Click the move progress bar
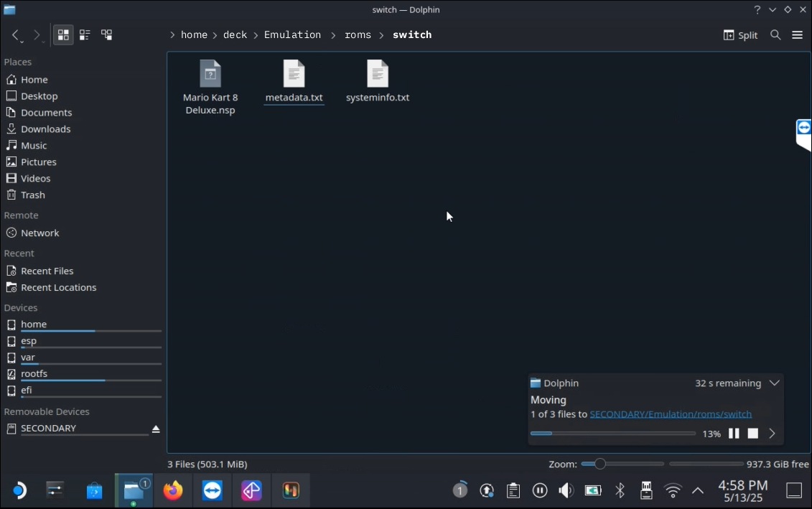This screenshot has height=509, width=812. (612, 434)
